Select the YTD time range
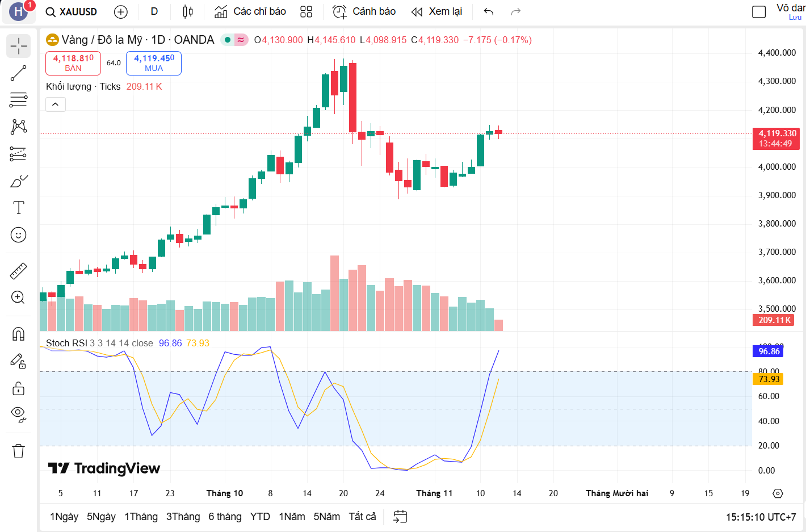Viewport: 806px width, 532px height. (x=260, y=517)
